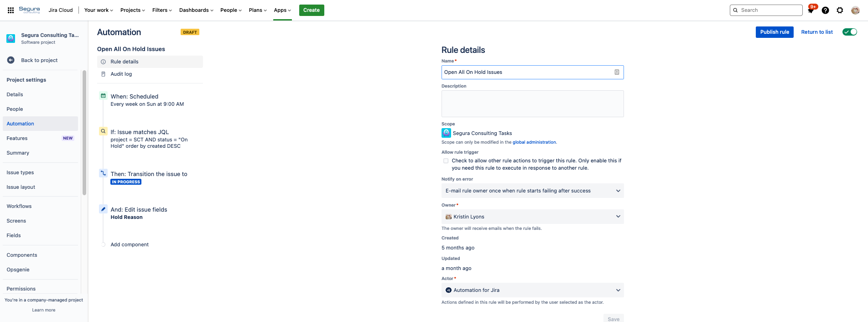This screenshot has height=322, width=868.
Task: Select the Transition issue action icon
Action: (x=104, y=173)
